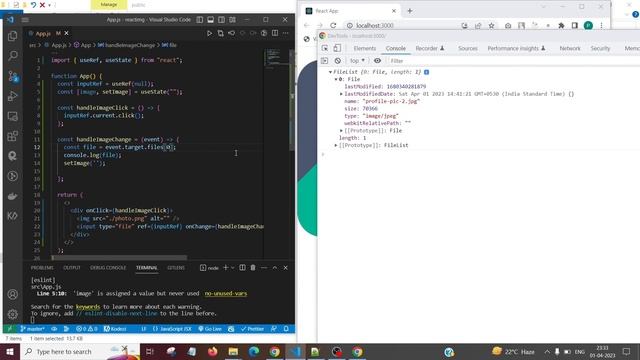Click the handleImageChange breadcrumb

pos(129,45)
